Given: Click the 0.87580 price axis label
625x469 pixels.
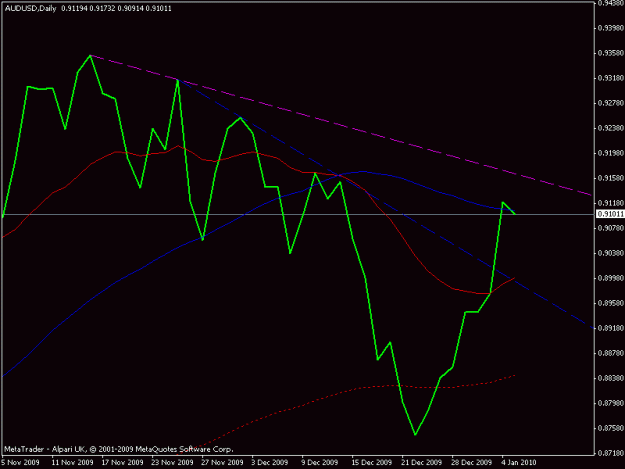Looking at the screenshot, I should (x=610, y=428).
